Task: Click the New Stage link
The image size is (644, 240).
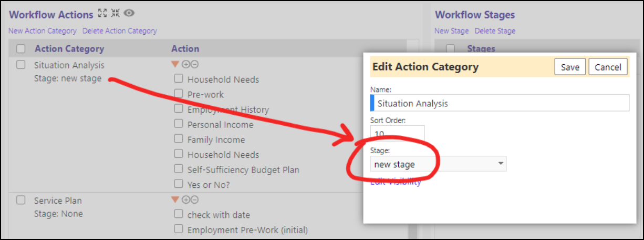Action: [x=452, y=31]
